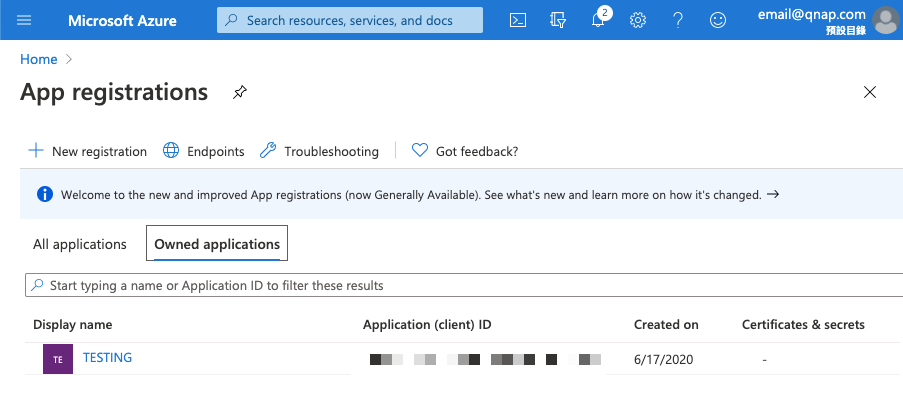Switch to the All applications tab
903x405 pixels.
click(80, 244)
